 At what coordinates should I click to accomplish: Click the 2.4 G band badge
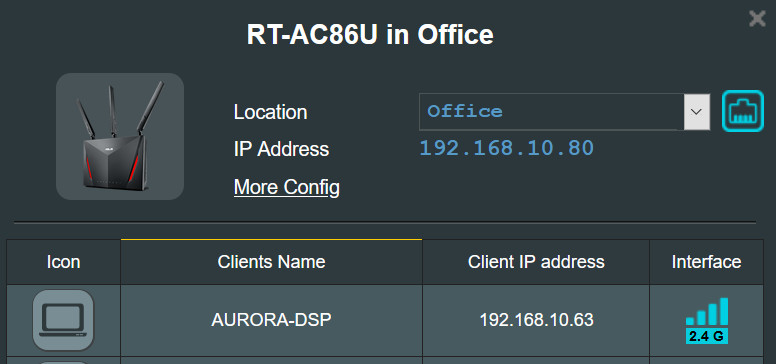point(707,336)
